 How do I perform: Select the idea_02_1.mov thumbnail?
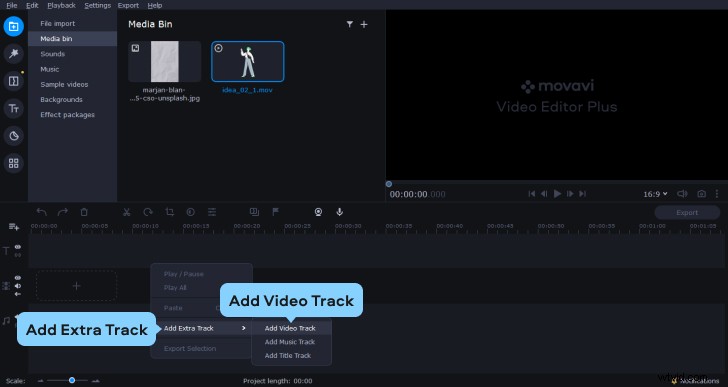pyautogui.click(x=247, y=61)
